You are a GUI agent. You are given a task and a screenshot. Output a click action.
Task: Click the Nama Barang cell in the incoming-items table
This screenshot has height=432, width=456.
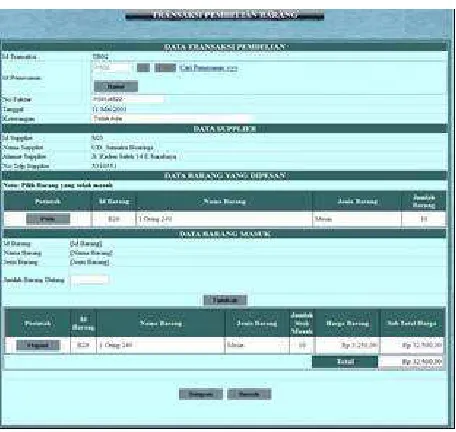[x=161, y=345]
